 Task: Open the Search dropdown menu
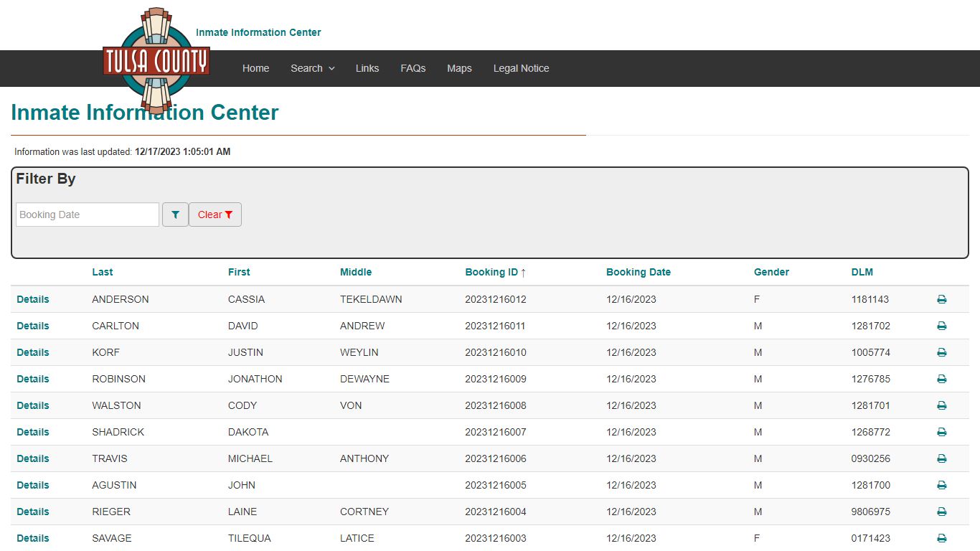coord(313,68)
